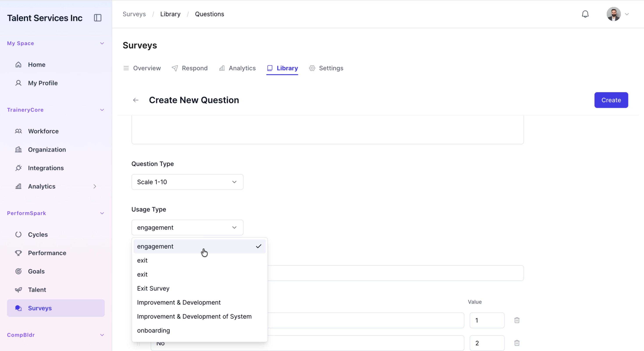
Task: Open the Question Type dropdown
Action: (187, 182)
